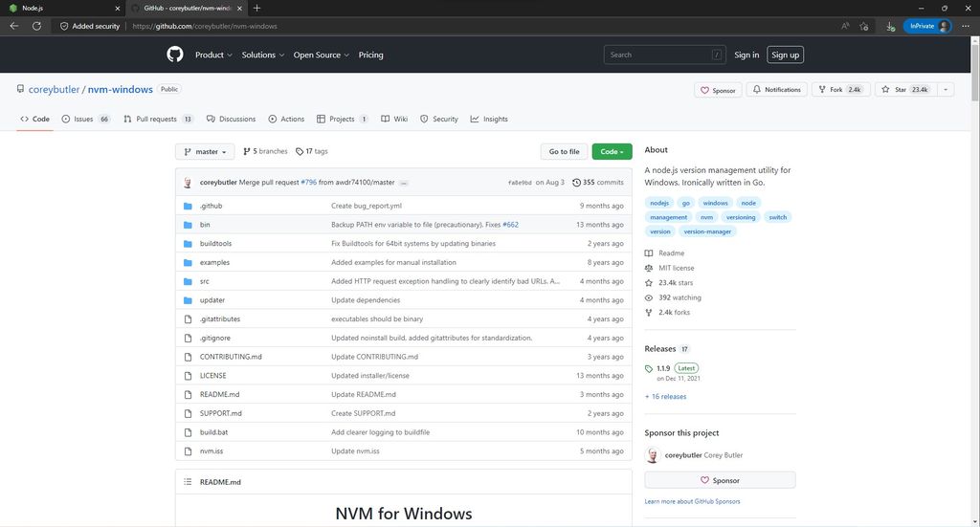The image size is (980, 527).
Task: Click the README table of contents icon
Action: pos(188,481)
